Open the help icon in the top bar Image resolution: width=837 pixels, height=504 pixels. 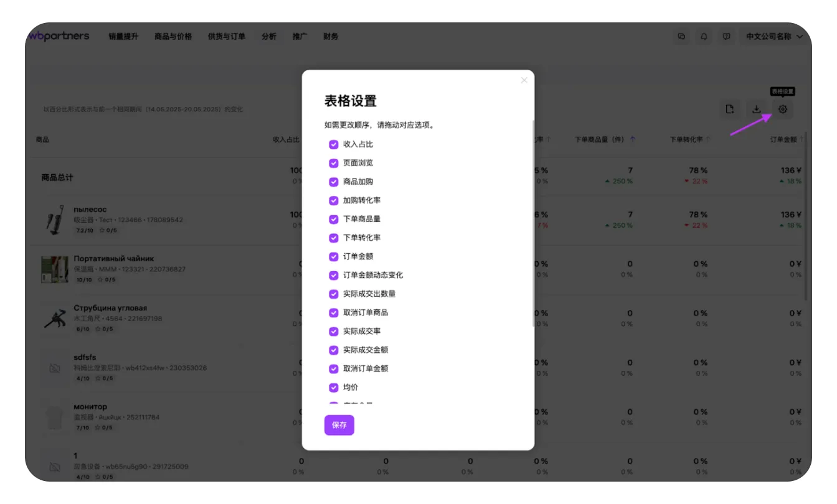(726, 36)
